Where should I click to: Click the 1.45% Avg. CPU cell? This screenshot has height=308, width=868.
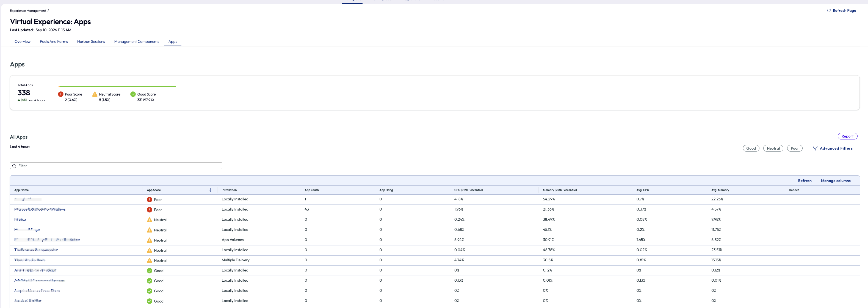coord(641,240)
